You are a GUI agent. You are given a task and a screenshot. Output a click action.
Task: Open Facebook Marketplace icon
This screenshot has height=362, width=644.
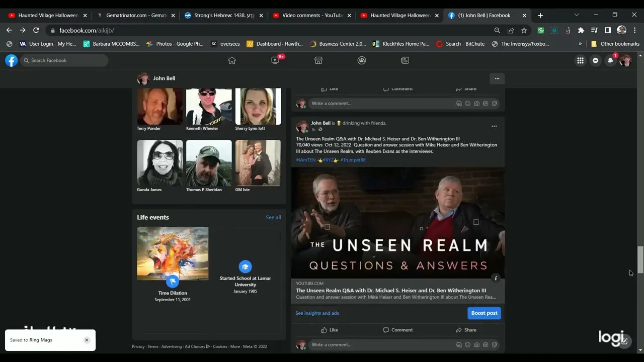(x=318, y=60)
